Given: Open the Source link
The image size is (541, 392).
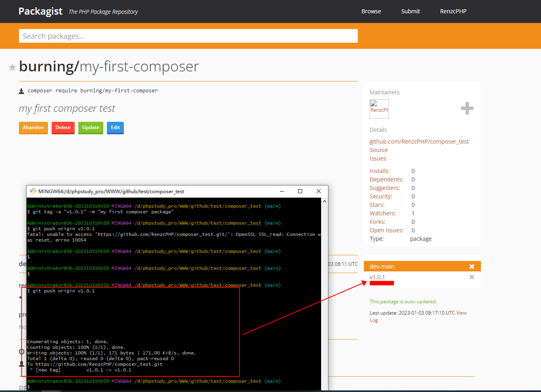Looking at the screenshot, I should pyautogui.click(x=378, y=150).
